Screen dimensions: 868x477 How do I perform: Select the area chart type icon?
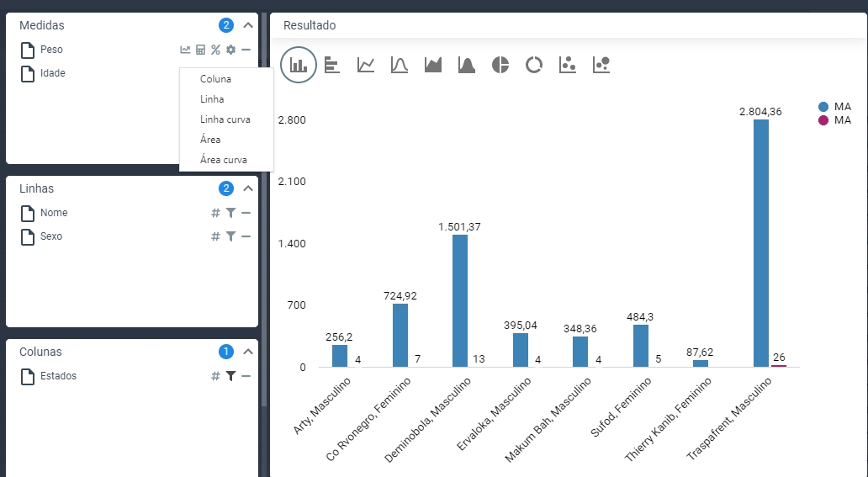433,65
